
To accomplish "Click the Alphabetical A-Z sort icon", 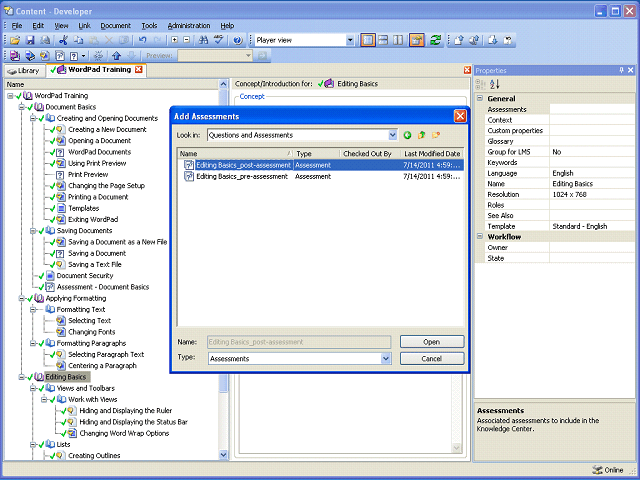I will tap(494, 84).
